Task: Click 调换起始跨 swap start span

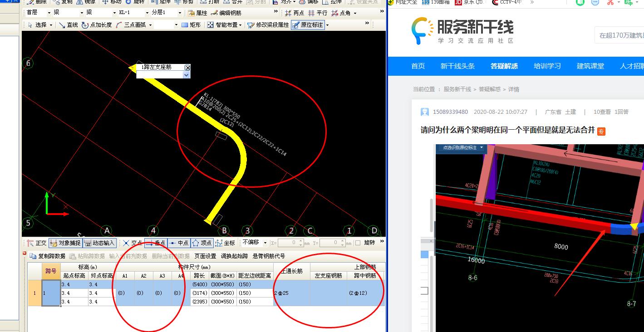Action: tap(234, 256)
